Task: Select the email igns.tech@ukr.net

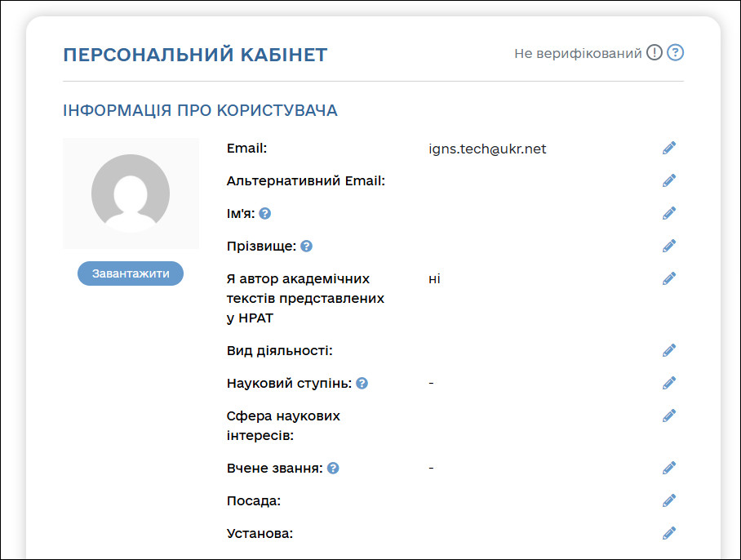Action: tap(487, 149)
